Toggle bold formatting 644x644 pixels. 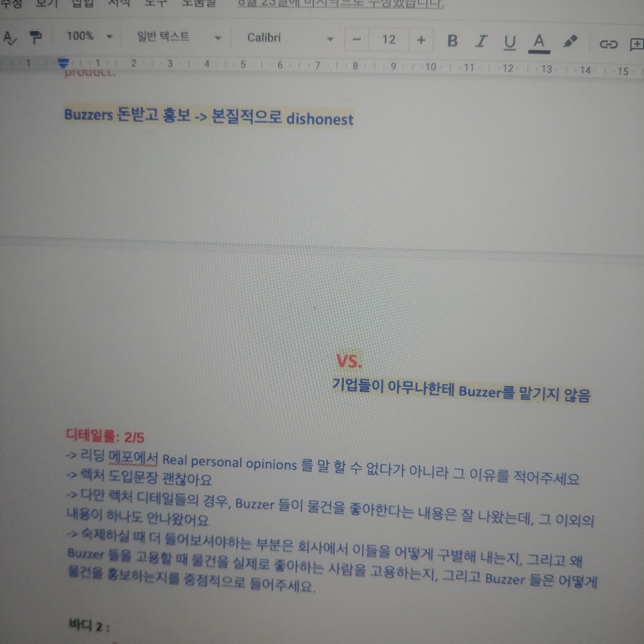(x=452, y=41)
